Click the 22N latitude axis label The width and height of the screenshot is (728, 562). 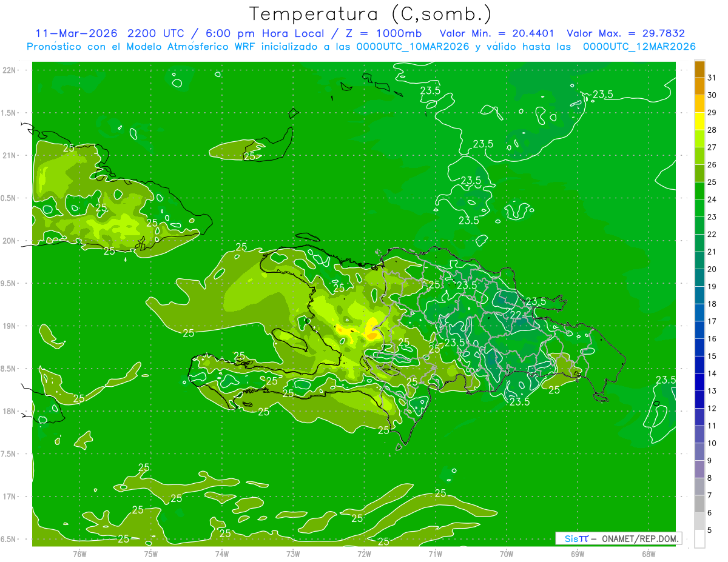pyautogui.click(x=10, y=70)
